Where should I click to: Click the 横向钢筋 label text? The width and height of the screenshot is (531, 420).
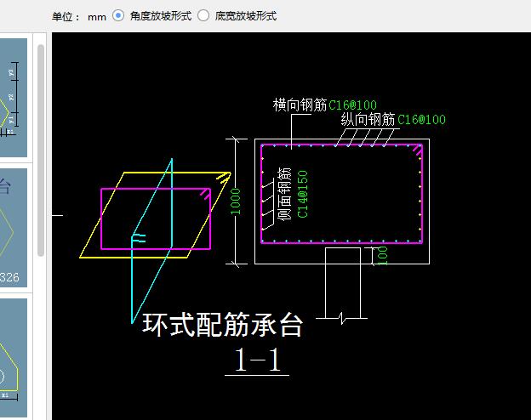(x=300, y=105)
